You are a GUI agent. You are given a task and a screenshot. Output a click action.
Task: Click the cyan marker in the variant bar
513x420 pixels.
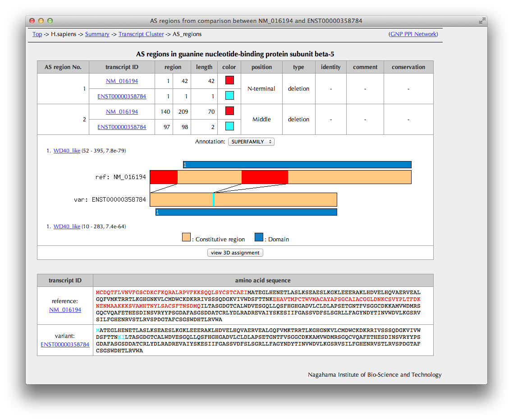click(213, 199)
